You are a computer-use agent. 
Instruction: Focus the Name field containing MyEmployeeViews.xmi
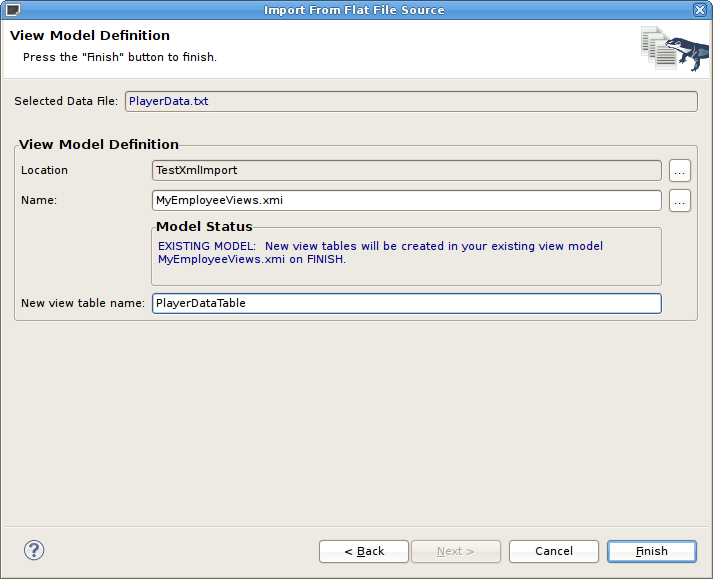(406, 200)
